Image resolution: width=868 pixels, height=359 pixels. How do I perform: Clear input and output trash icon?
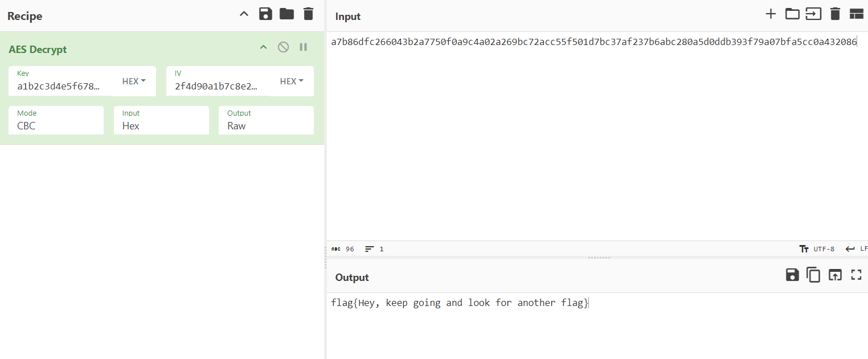[x=835, y=14]
